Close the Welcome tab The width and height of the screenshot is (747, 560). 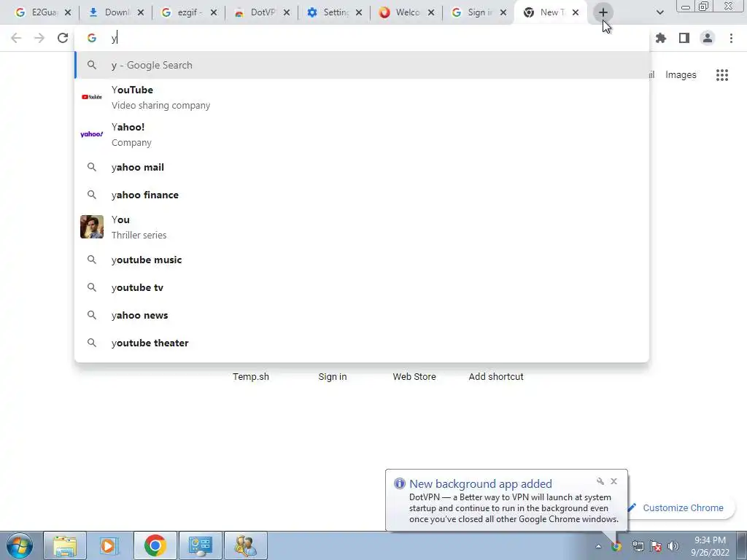(x=431, y=13)
